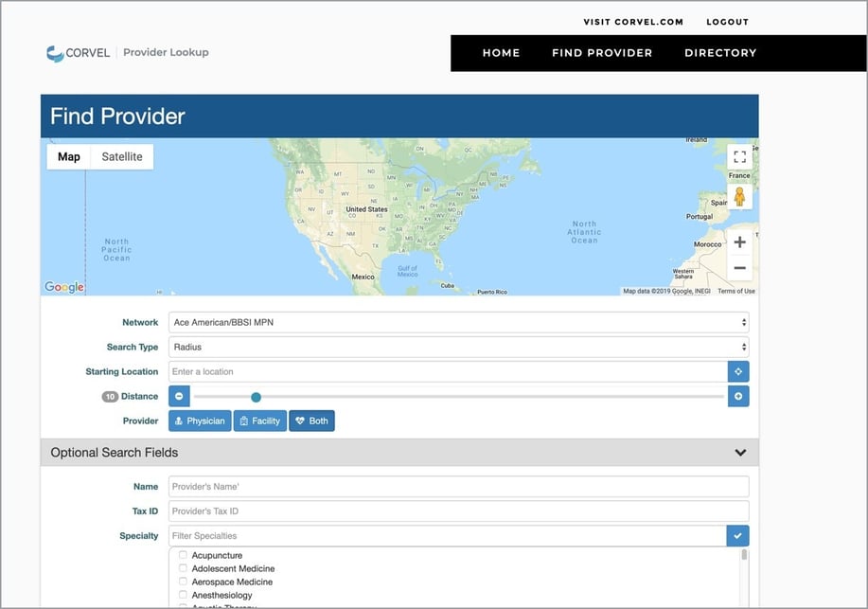Open the Network dropdown
Viewport: 868px width, 609px height.
tap(458, 322)
